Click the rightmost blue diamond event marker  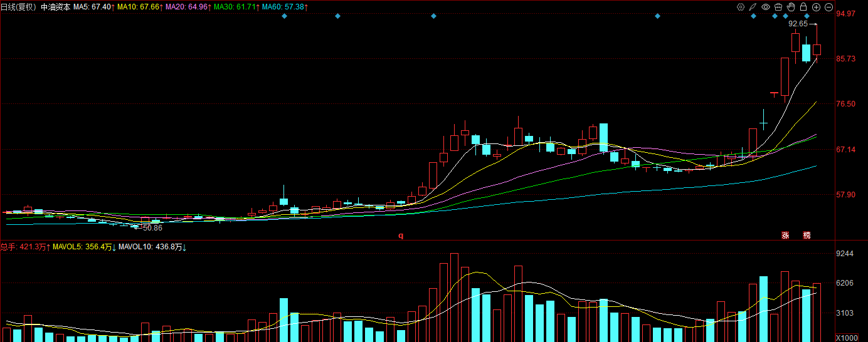click(807, 16)
